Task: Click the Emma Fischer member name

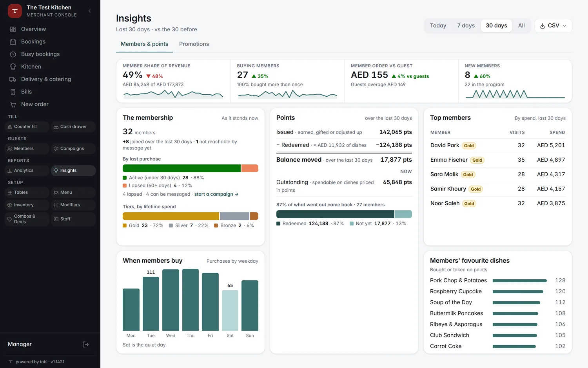Action: pos(449,160)
